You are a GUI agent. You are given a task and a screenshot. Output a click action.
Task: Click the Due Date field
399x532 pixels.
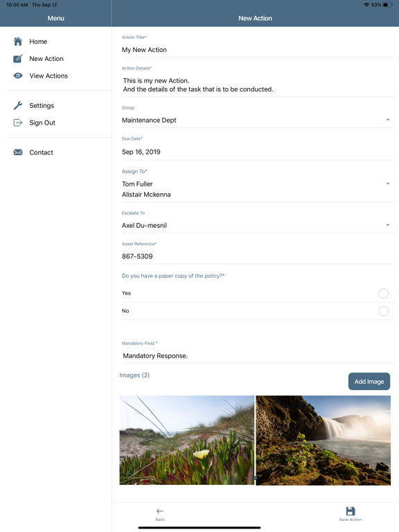click(258, 152)
